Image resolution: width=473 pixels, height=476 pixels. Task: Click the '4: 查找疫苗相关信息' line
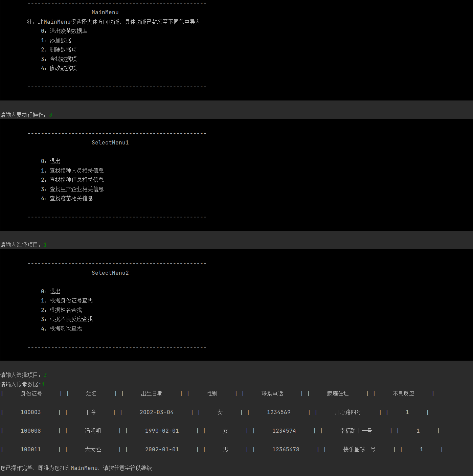67,198
